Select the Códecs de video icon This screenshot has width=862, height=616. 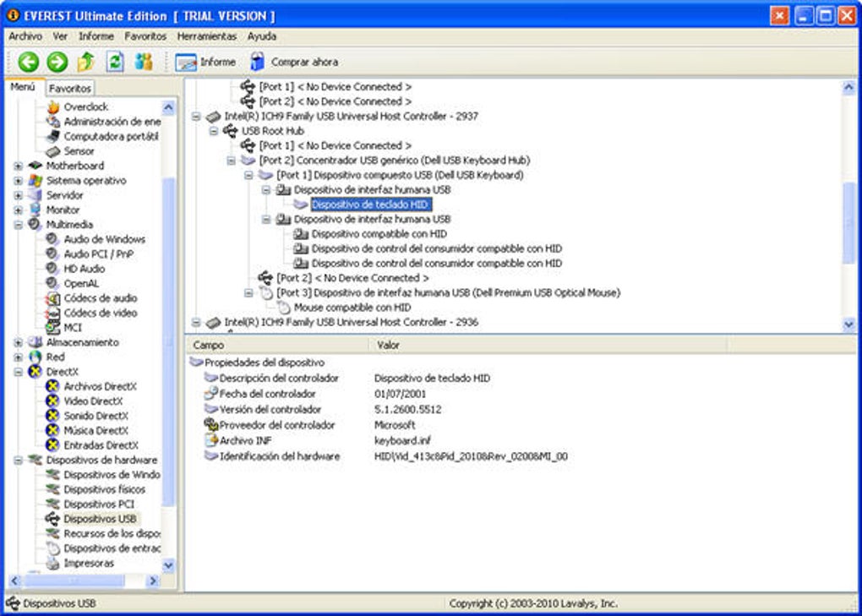point(53,313)
